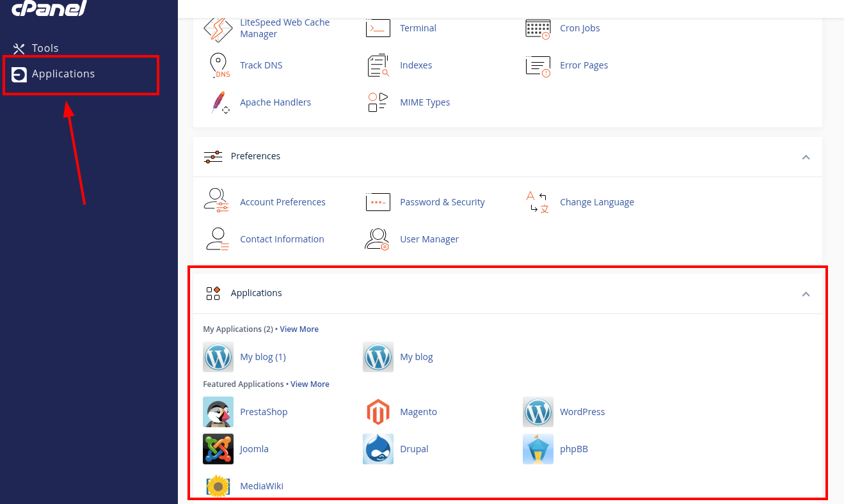This screenshot has height=504, width=844.
Task: Open the MediaWiki sunflower icon
Action: coord(218,485)
